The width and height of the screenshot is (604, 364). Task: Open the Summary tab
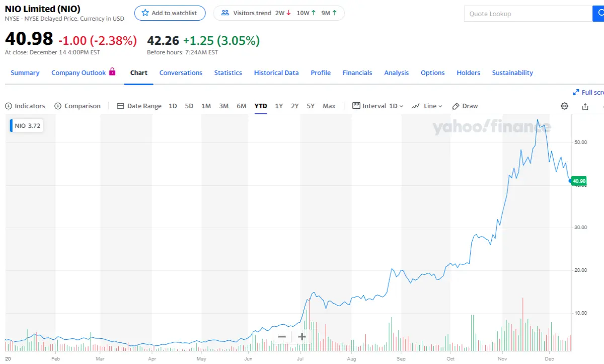(25, 73)
